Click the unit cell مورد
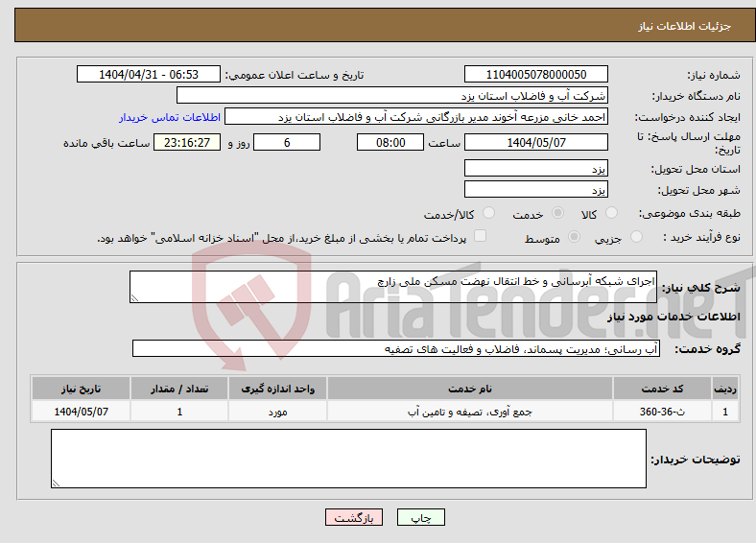 [277, 412]
